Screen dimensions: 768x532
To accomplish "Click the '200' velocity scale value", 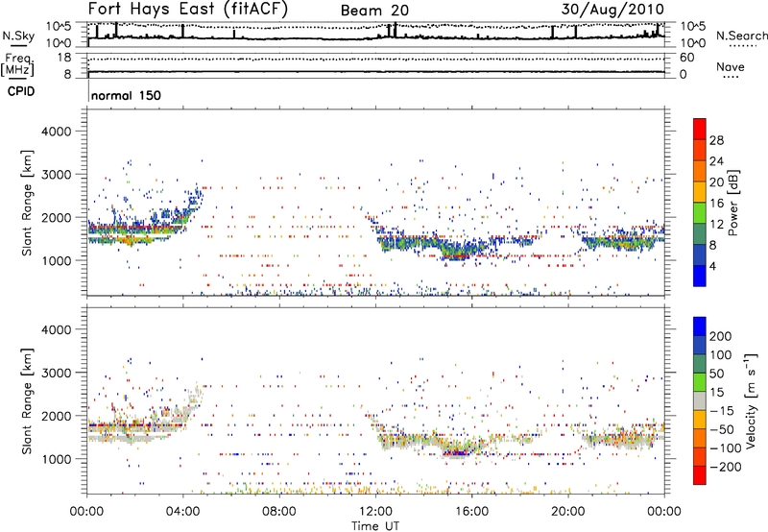I will tap(721, 336).
